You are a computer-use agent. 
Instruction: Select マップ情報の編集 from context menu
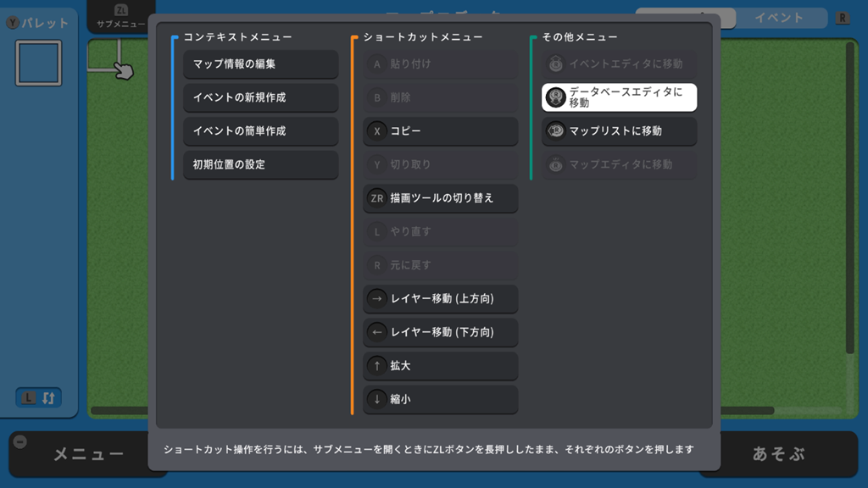coord(260,64)
